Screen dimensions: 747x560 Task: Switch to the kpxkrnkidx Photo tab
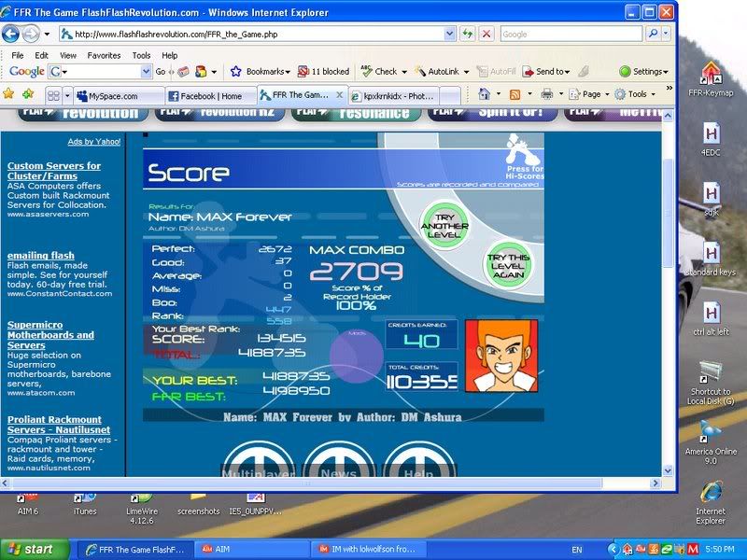tap(393, 96)
